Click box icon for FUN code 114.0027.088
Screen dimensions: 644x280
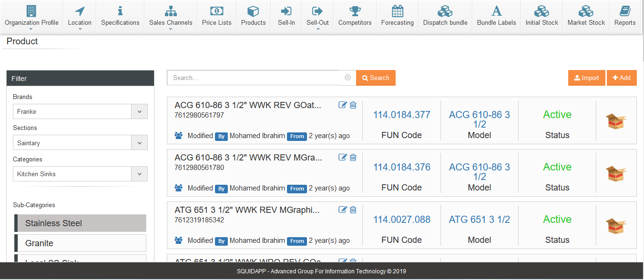[616, 226]
